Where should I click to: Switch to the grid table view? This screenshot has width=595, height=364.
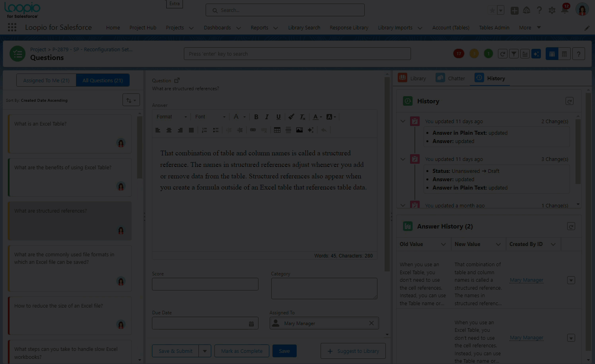point(564,54)
